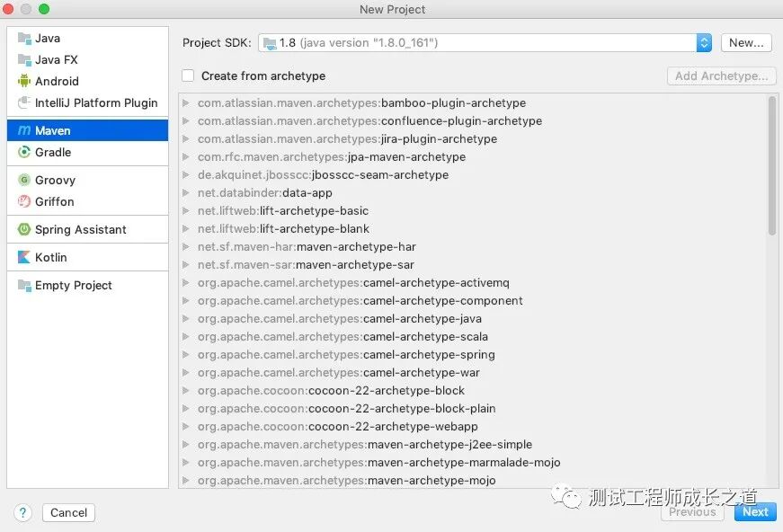Image resolution: width=783 pixels, height=532 pixels.
Task: Select camel-archetype-spring row
Action: click(x=474, y=354)
